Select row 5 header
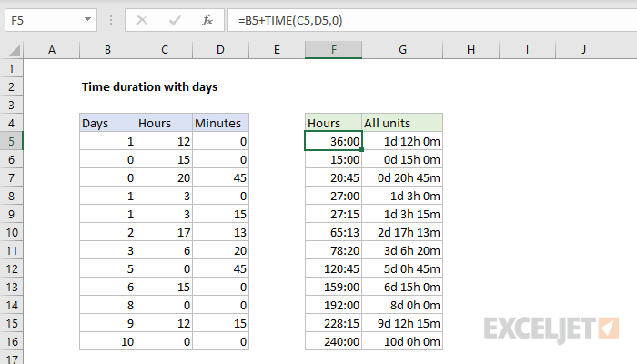The image size is (637, 364). pyautogui.click(x=12, y=141)
